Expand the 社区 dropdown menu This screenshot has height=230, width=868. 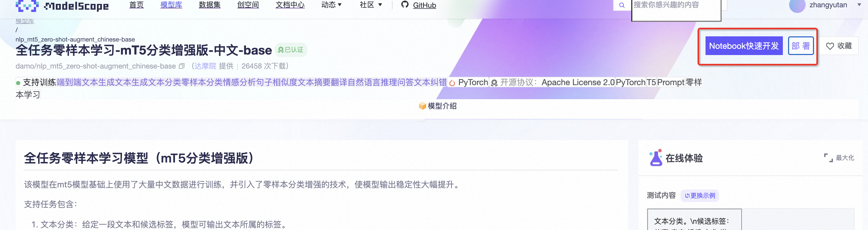click(371, 5)
